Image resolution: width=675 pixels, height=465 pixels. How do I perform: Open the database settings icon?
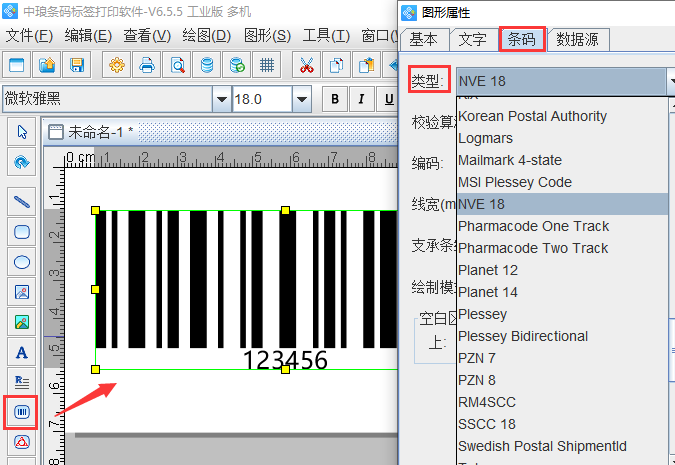[207, 65]
